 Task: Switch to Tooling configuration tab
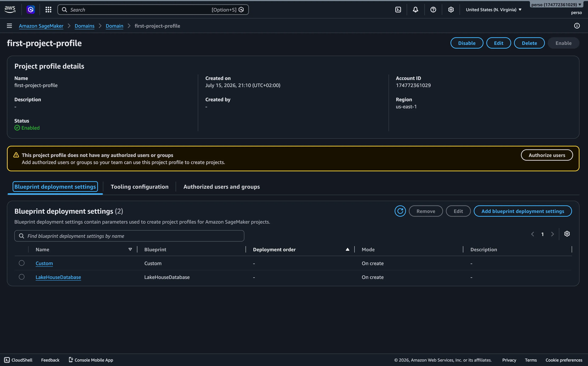(x=139, y=187)
